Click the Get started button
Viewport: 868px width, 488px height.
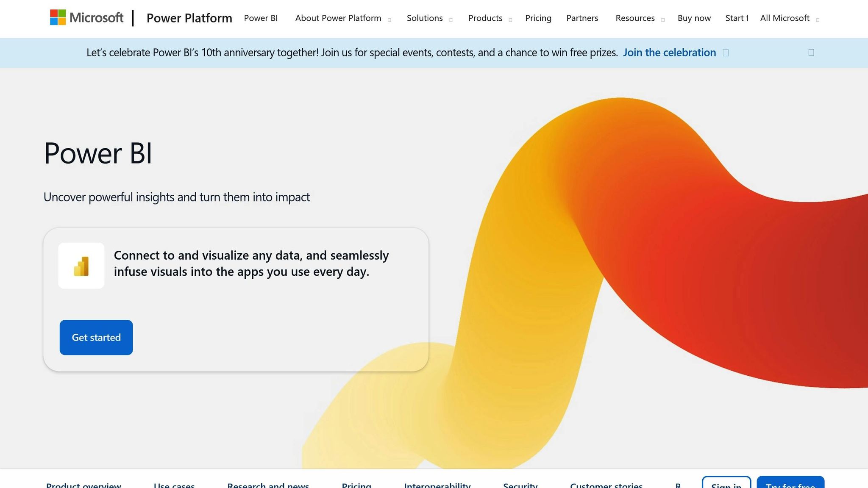pyautogui.click(x=96, y=337)
